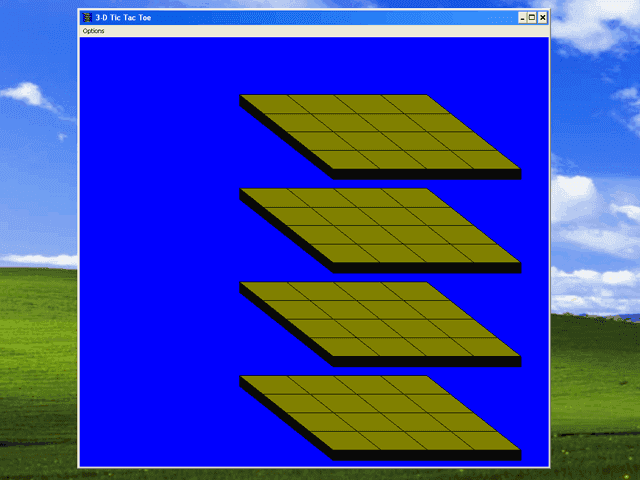Select top board third row, third cell from left
Screen dimensions: 640x480
pyautogui.click(x=416, y=141)
